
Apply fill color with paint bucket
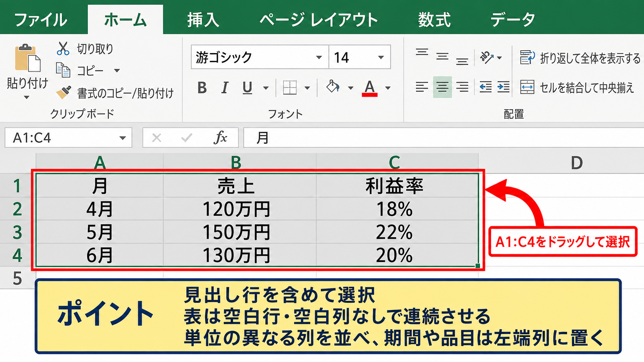pyautogui.click(x=333, y=87)
